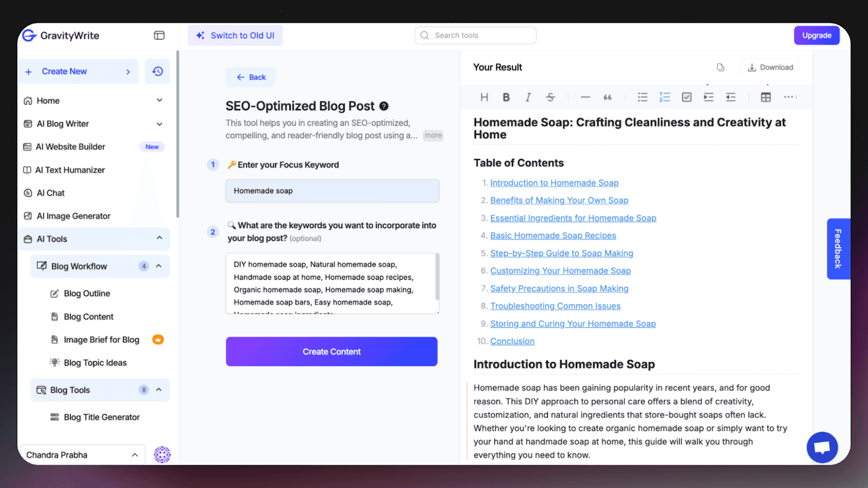Select Blog Content tool

pos(88,317)
